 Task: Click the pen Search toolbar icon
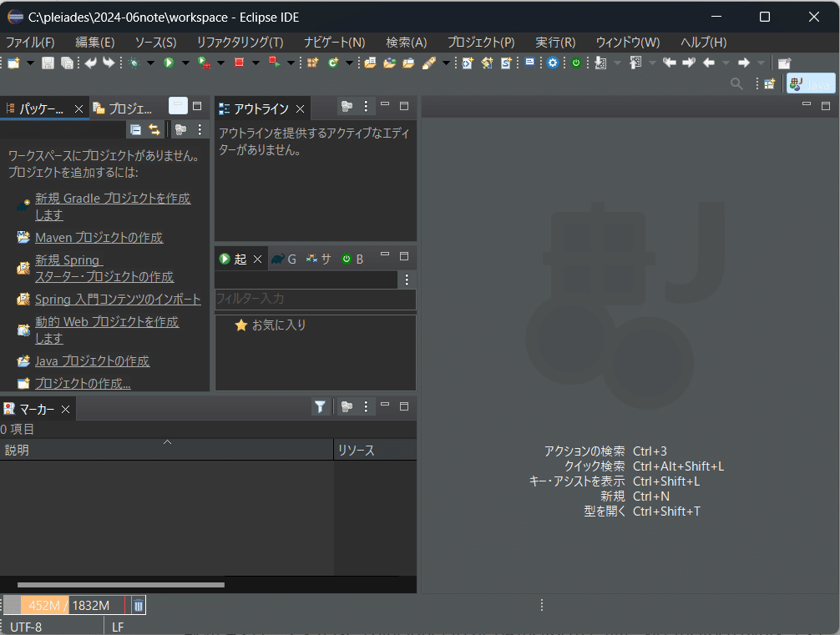point(428,63)
